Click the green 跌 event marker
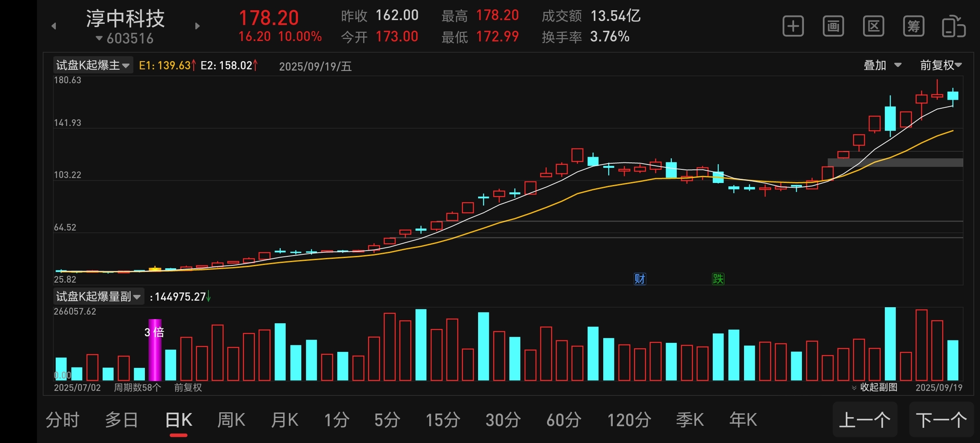The width and height of the screenshot is (980, 443). coord(718,279)
